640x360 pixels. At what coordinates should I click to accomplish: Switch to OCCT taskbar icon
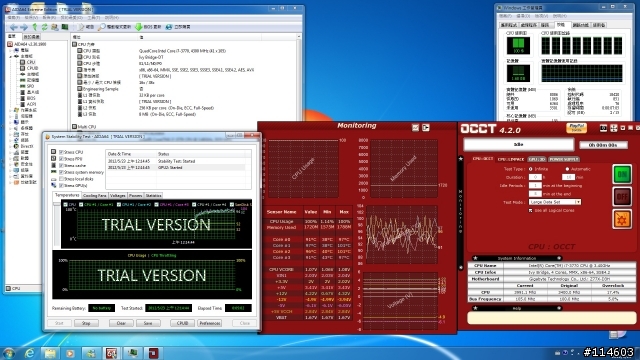pos(153,353)
